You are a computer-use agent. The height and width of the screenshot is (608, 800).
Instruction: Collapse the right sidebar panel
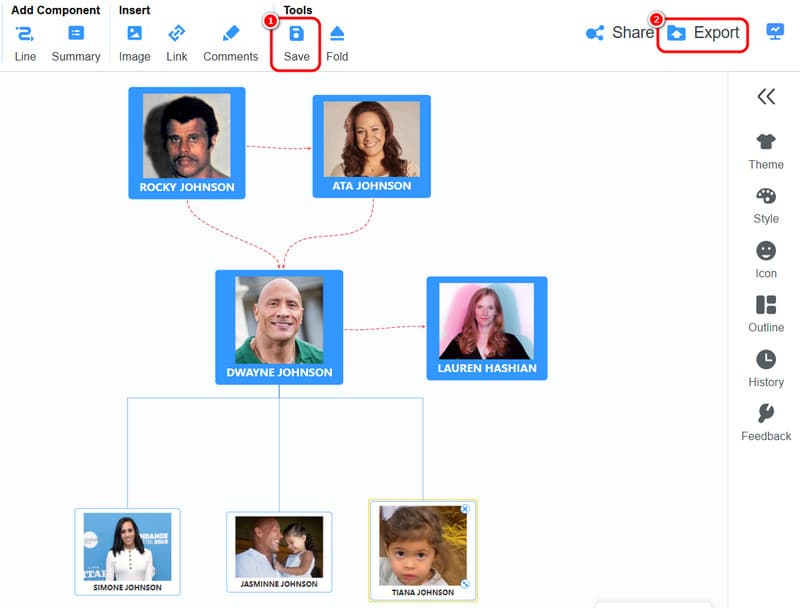[766, 96]
